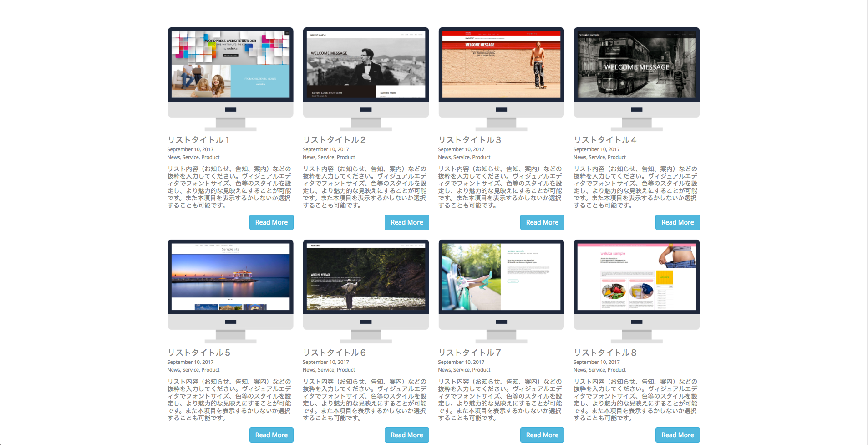Image resolution: width=868 pixels, height=445 pixels.
Task: Click Read More under リストタイトル３
Action: 542,222
